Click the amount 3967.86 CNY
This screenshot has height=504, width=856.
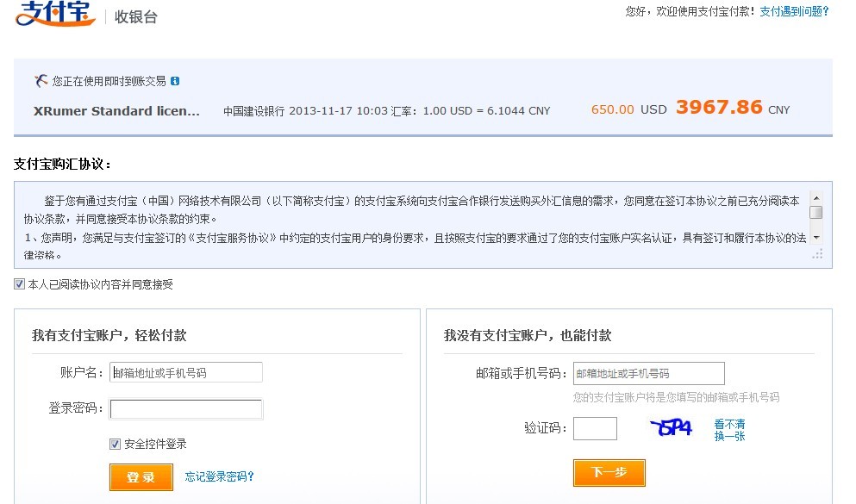[733, 108]
